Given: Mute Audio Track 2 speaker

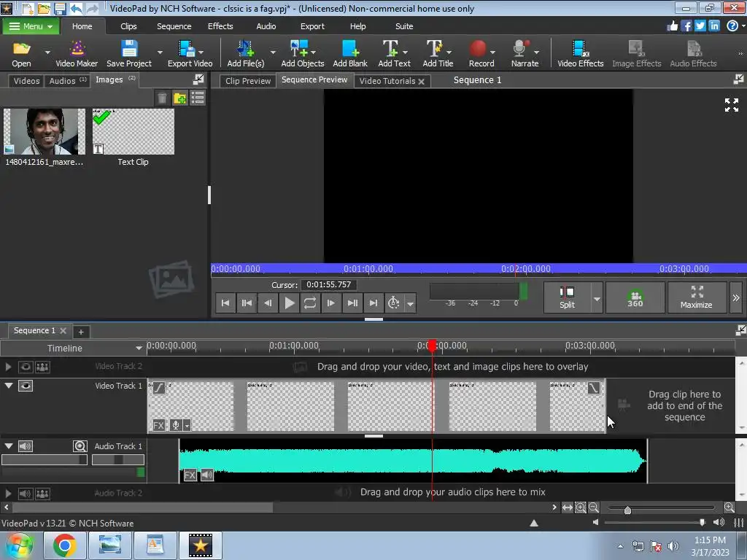Looking at the screenshot, I should click(26, 494).
